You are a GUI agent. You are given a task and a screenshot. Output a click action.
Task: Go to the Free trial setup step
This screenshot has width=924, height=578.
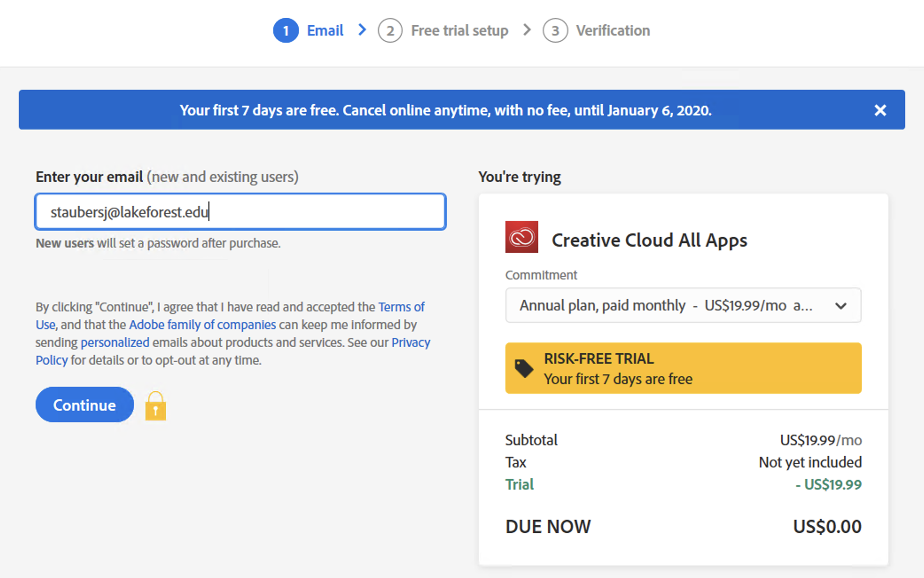(459, 31)
